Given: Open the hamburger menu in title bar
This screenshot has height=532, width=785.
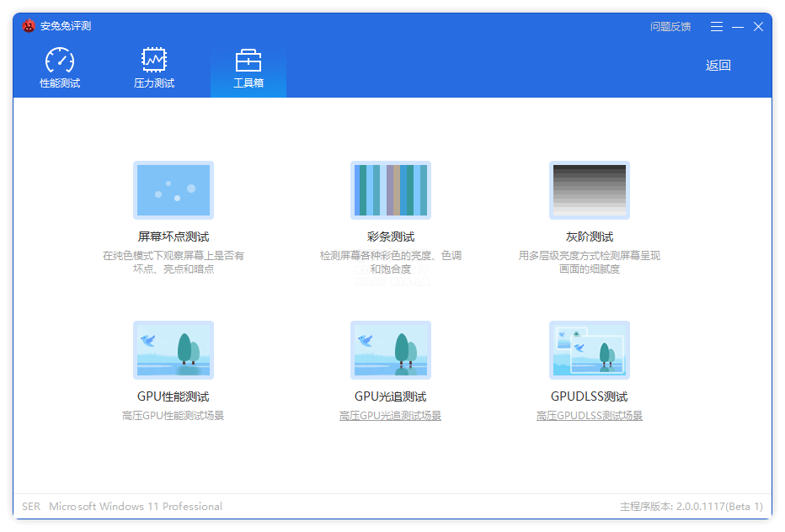Looking at the screenshot, I should click(x=717, y=27).
